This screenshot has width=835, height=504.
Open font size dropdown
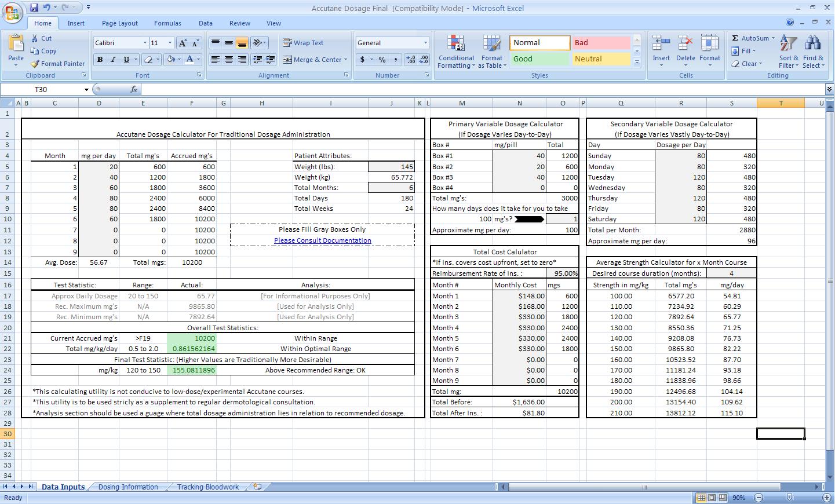pos(170,43)
